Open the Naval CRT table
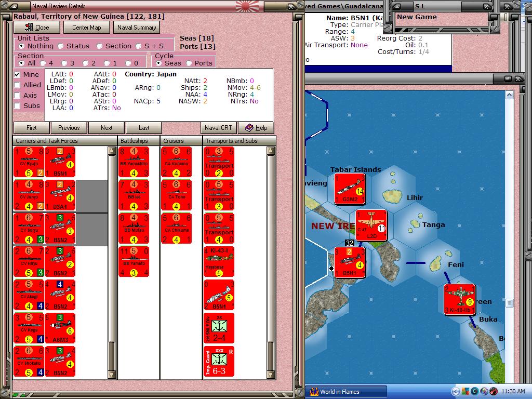532x399 pixels. (x=219, y=128)
